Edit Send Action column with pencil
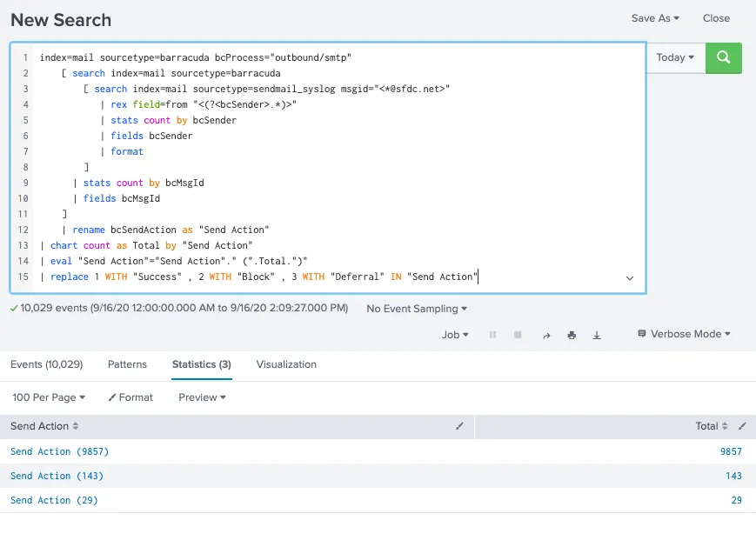This screenshot has width=756, height=547. [459, 426]
